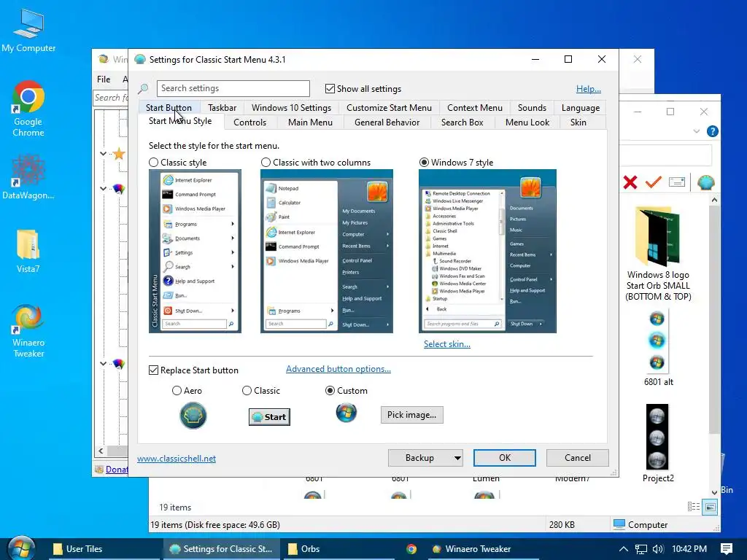Screen dimensions: 747x560
Task: Select Classic style radio button
Action: 153,163
